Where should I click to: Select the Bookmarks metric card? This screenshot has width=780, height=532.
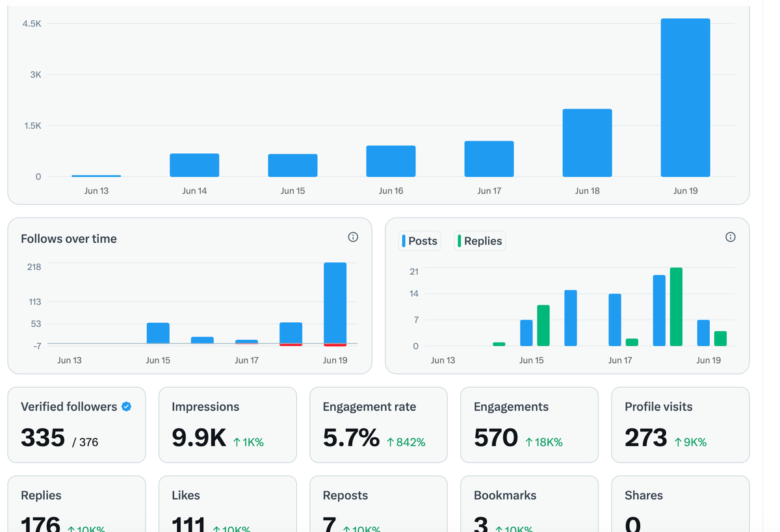point(529,504)
